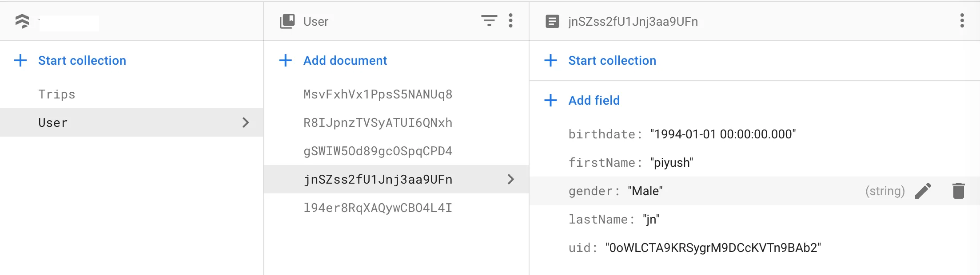Open document l94er8RqXAQywCBO4L4I
The width and height of the screenshot is (980, 275).
click(x=378, y=208)
